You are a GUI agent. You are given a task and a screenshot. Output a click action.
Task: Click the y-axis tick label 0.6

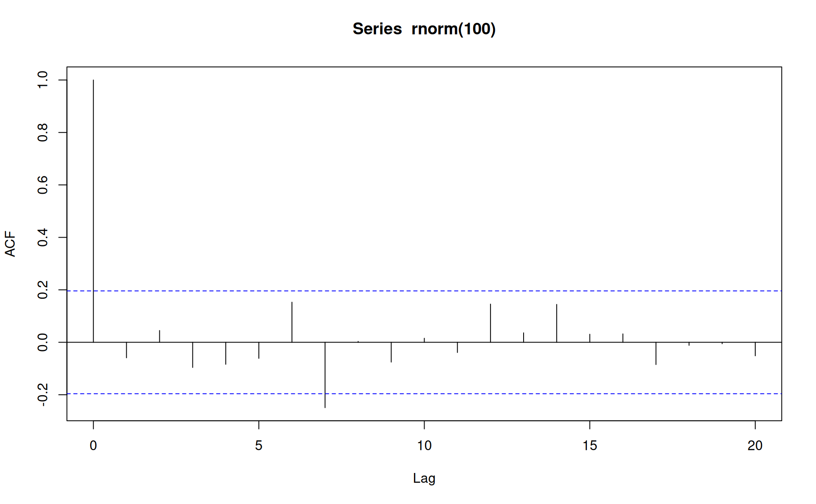[43, 185]
